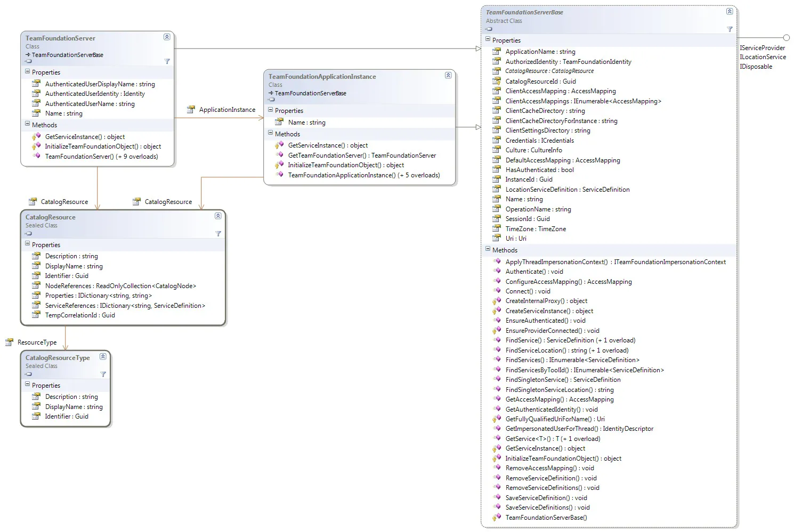Select 'ApplyThreadImpersonationContext()' method row

pos(615,262)
